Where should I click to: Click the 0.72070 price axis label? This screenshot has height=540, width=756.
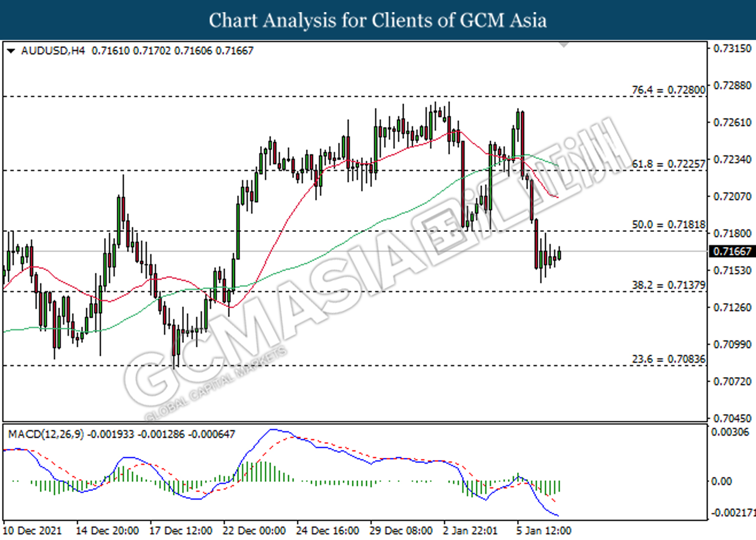pos(732,196)
